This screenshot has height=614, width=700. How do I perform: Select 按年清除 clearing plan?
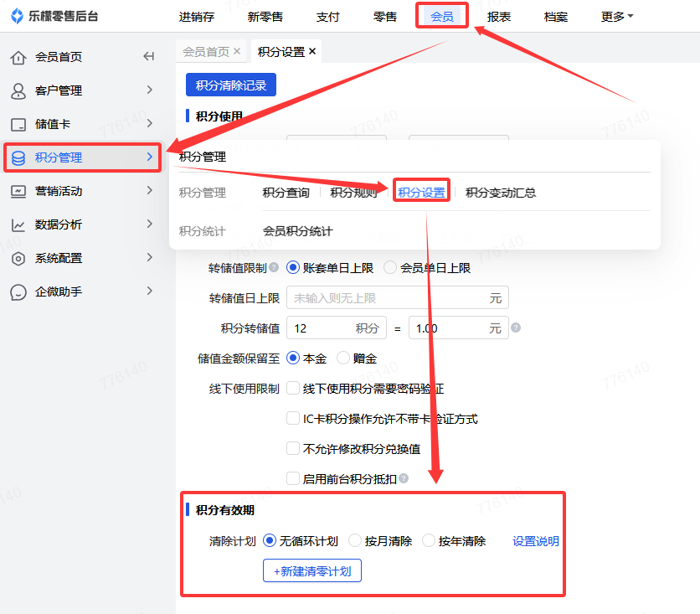pos(429,541)
